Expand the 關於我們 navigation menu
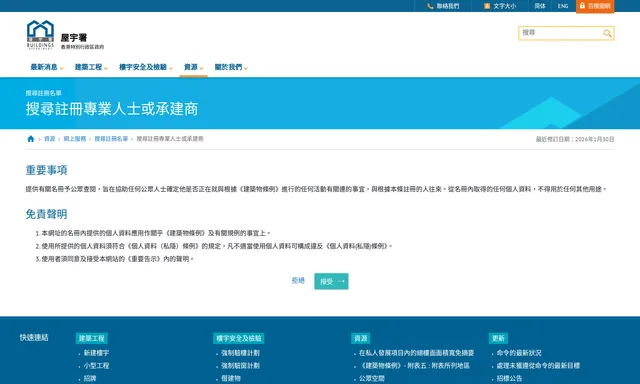 231,67
